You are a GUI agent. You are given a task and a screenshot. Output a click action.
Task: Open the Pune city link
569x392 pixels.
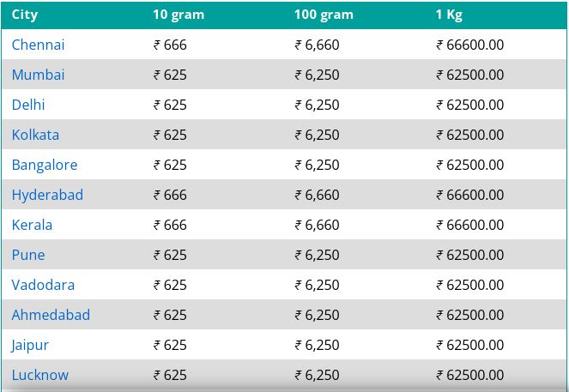[28, 256]
